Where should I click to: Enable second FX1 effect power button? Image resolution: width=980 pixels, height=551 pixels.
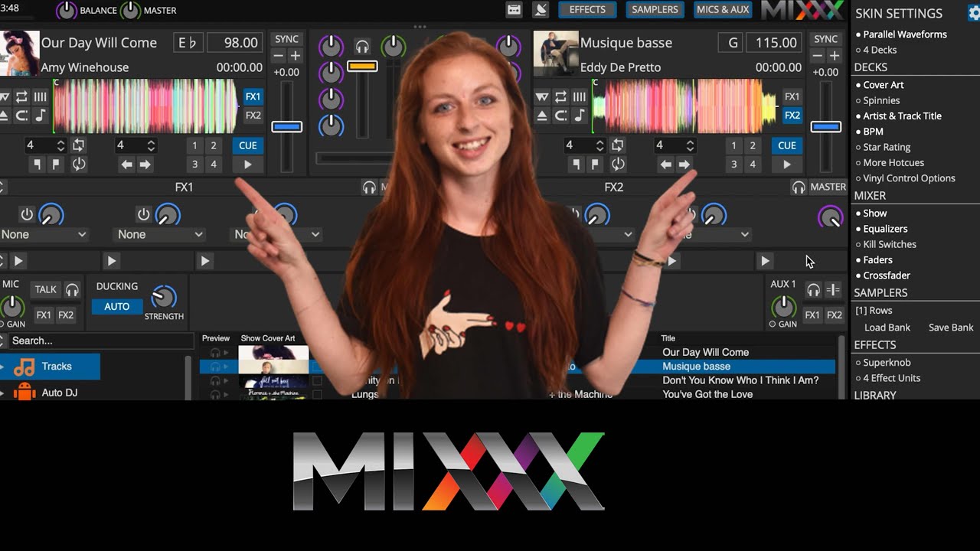(x=143, y=214)
